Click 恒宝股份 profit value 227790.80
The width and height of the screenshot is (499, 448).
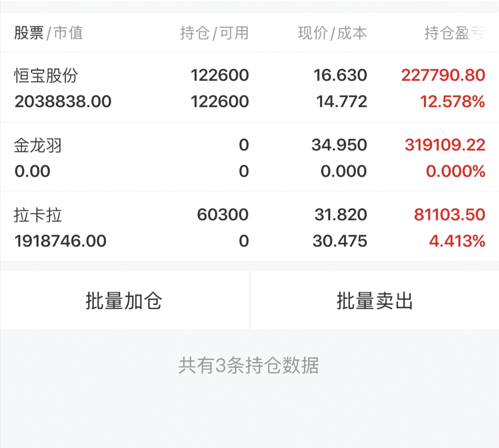pyautogui.click(x=443, y=75)
